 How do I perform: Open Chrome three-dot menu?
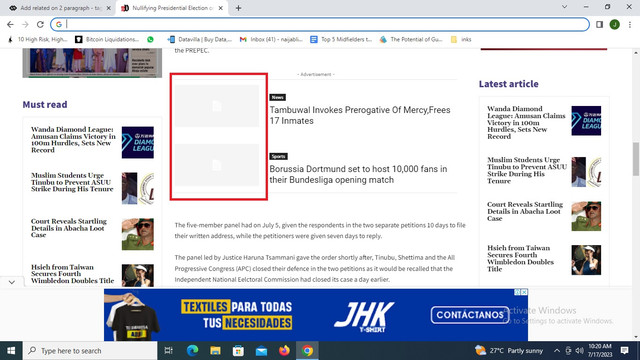pyautogui.click(x=630, y=24)
